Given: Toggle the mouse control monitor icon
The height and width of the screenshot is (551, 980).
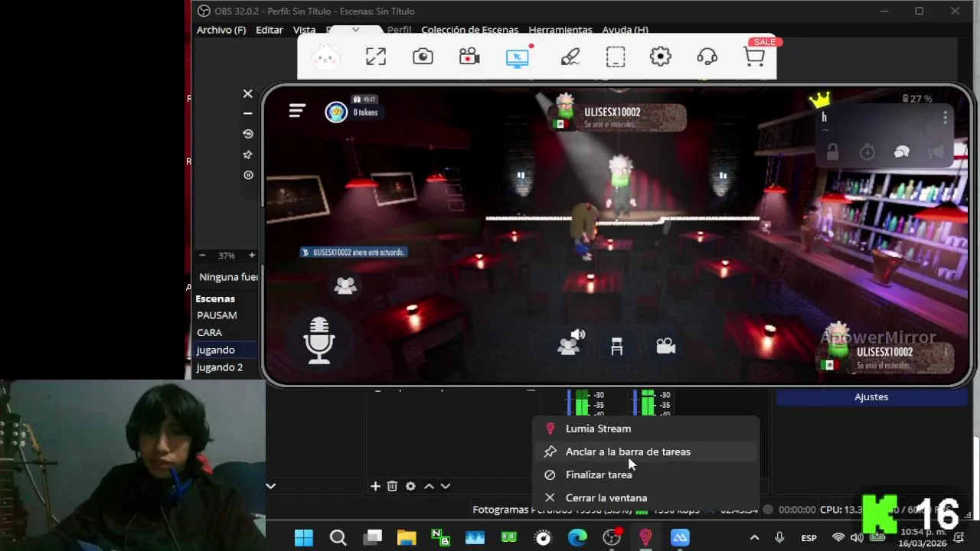Looking at the screenshot, I should coord(518,57).
